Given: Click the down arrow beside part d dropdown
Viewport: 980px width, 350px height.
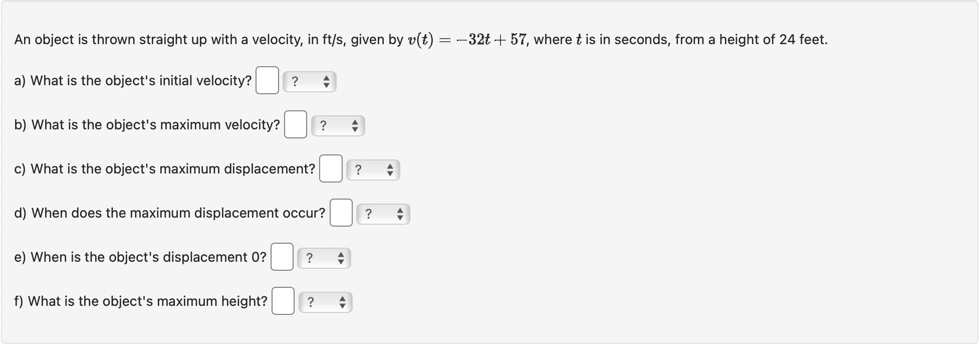Looking at the screenshot, I should [401, 217].
